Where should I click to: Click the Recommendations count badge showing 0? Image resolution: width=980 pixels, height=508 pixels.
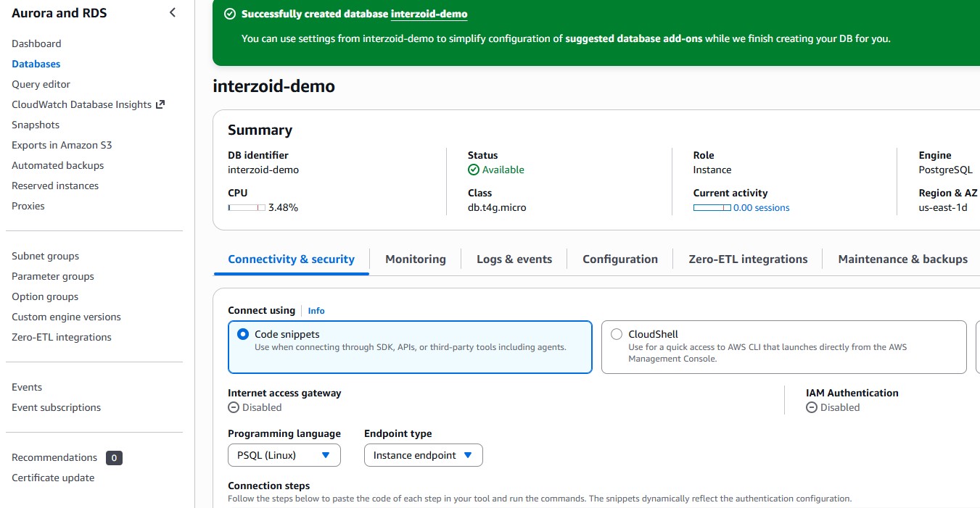[114, 457]
